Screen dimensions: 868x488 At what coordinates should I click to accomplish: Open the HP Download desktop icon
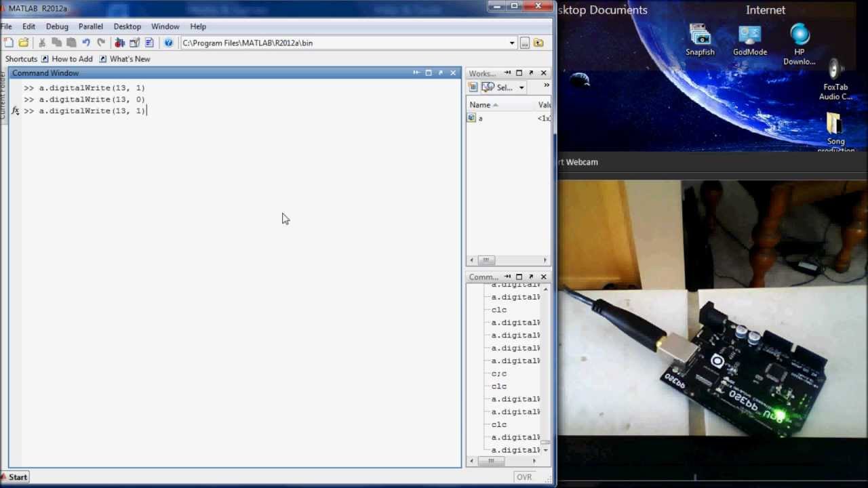click(800, 45)
